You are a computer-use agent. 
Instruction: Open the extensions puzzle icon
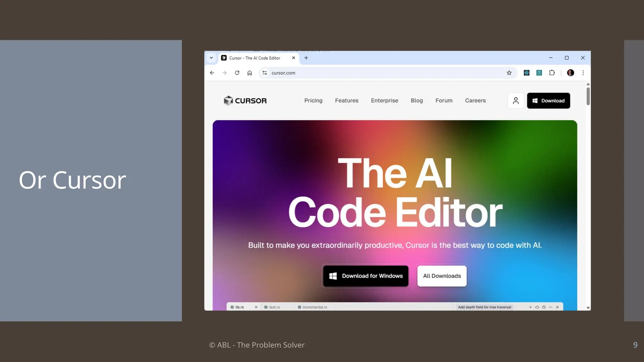[552, 73]
